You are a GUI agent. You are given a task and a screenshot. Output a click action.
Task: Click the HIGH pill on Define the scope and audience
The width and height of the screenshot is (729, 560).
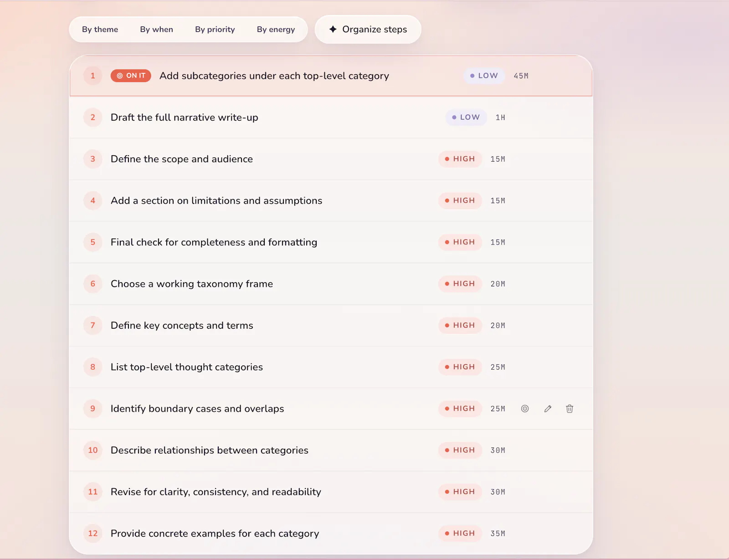(460, 159)
